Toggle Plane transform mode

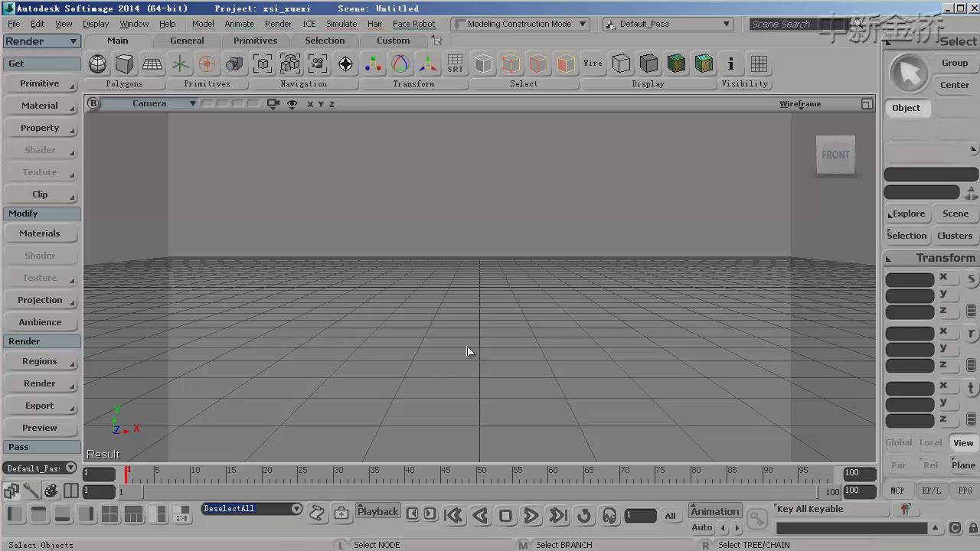coord(963,465)
